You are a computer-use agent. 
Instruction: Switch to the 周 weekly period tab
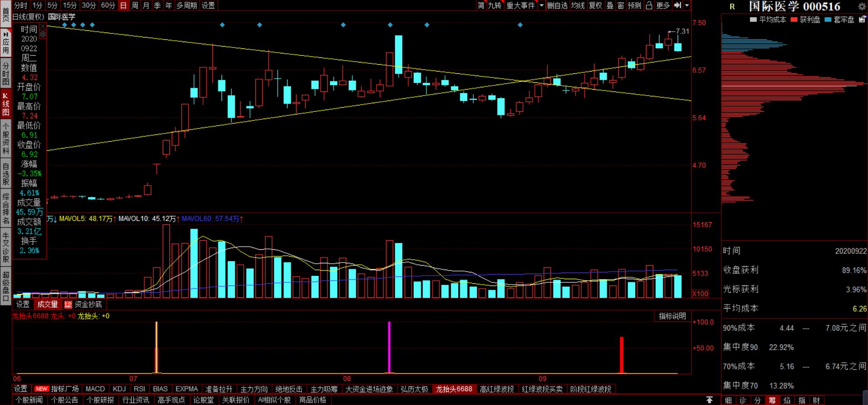[x=135, y=5]
